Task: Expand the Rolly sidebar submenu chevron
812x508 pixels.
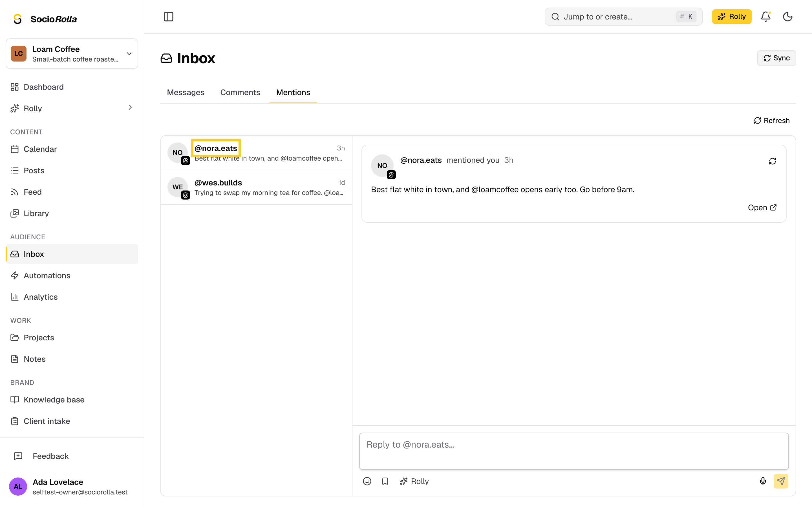Action: 130,108
